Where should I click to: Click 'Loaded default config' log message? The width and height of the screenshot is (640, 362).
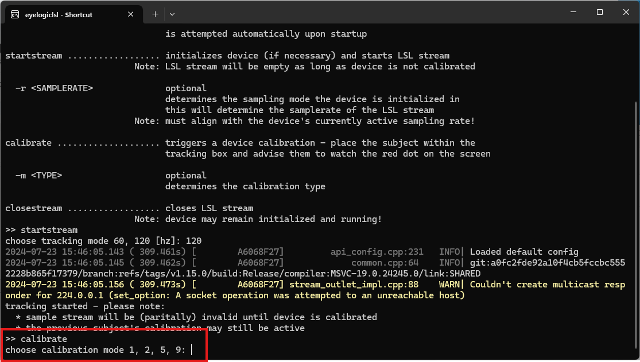pos(524,252)
